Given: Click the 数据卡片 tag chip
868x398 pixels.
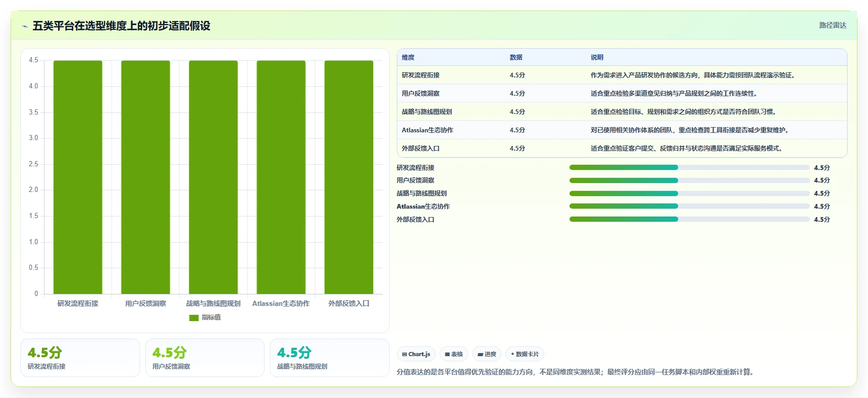Looking at the screenshot, I should pyautogui.click(x=525, y=354).
